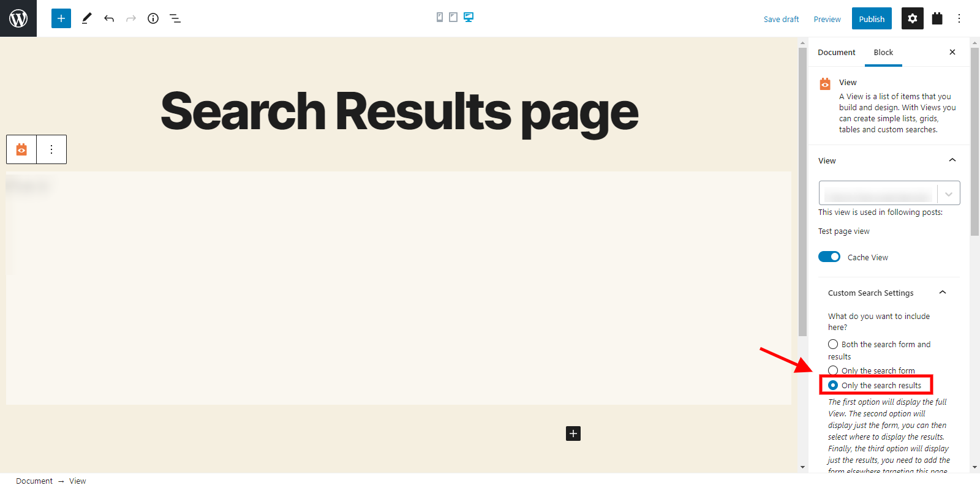Open the Toolset plugin sidebar icon
Screen dimensions: 980x488
pyautogui.click(x=937, y=18)
